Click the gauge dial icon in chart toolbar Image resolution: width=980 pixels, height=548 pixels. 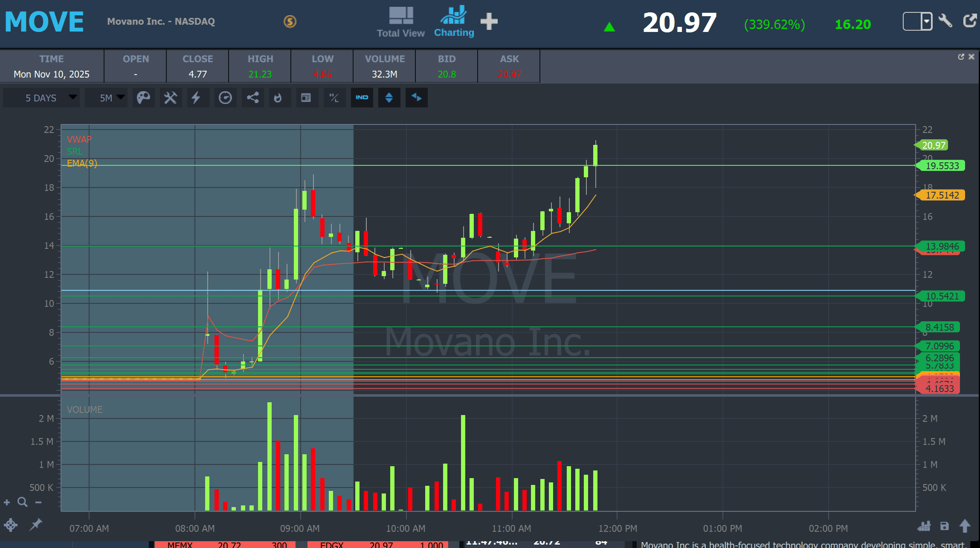click(225, 98)
